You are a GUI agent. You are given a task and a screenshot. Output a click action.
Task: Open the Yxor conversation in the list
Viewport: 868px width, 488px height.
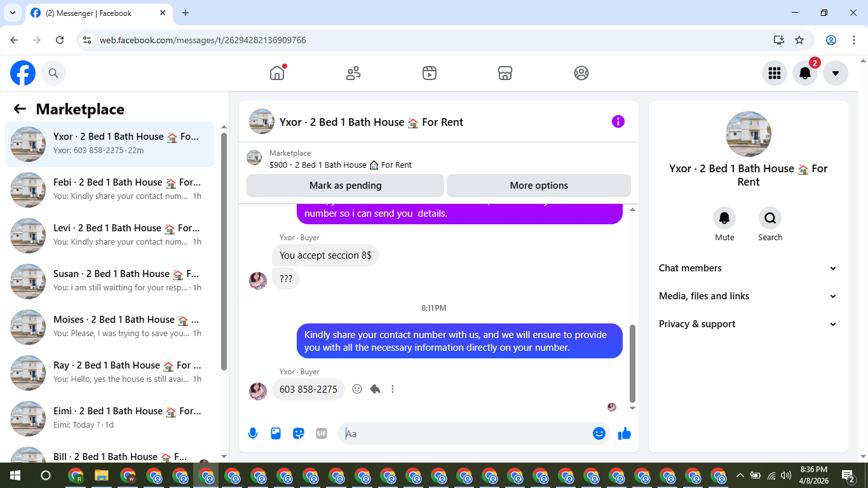(110, 144)
